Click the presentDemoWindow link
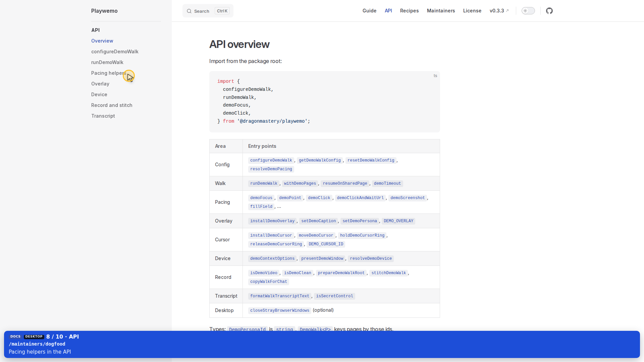The height and width of the screenshot is (362, 644). 322,258
